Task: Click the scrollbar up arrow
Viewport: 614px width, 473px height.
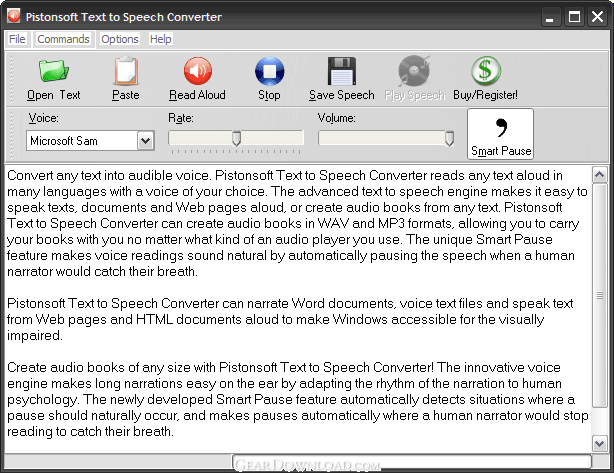Action: click(x=600, y=175)
